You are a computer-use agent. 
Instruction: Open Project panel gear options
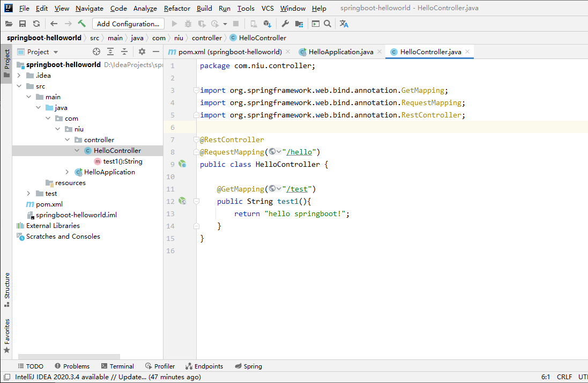coord(142,51)
